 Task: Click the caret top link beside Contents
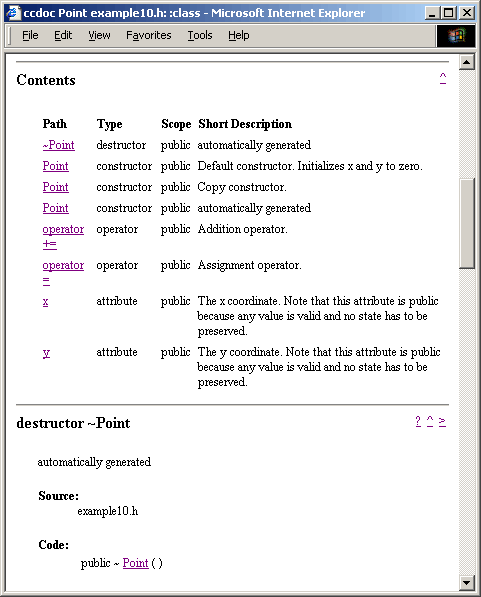pyautogui.click(x=443, y=78)
